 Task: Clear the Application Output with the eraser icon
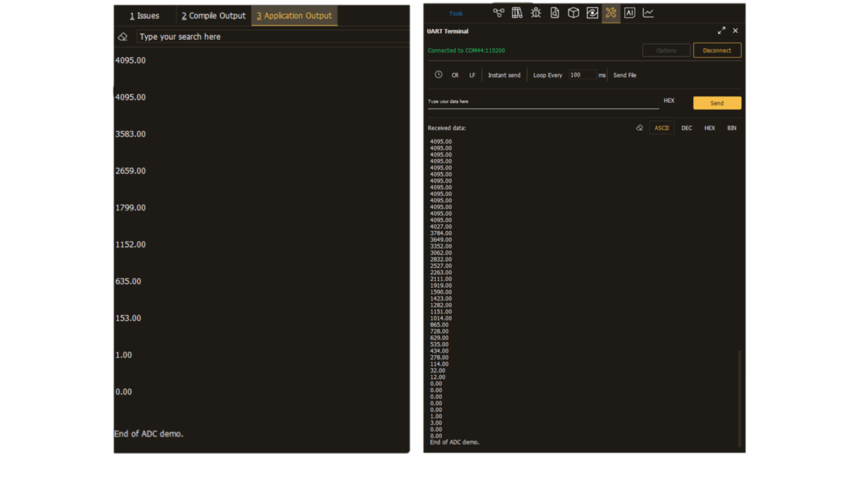[x=123, y=37]
